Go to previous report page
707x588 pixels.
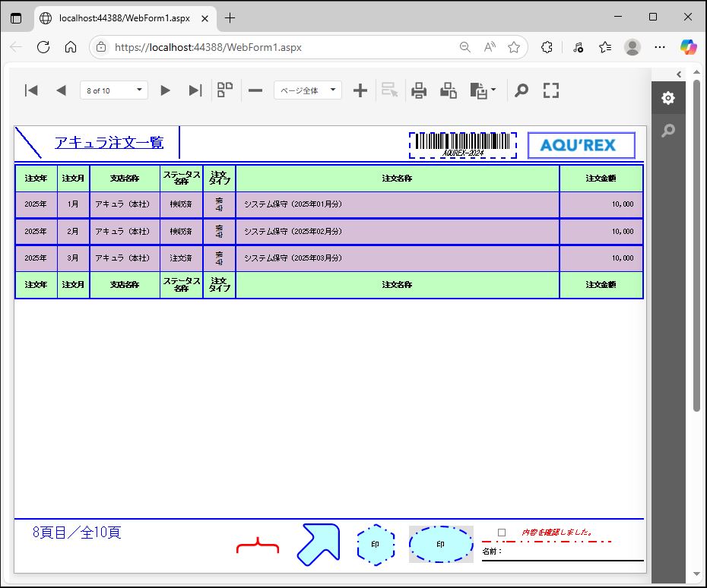[61, 90]
